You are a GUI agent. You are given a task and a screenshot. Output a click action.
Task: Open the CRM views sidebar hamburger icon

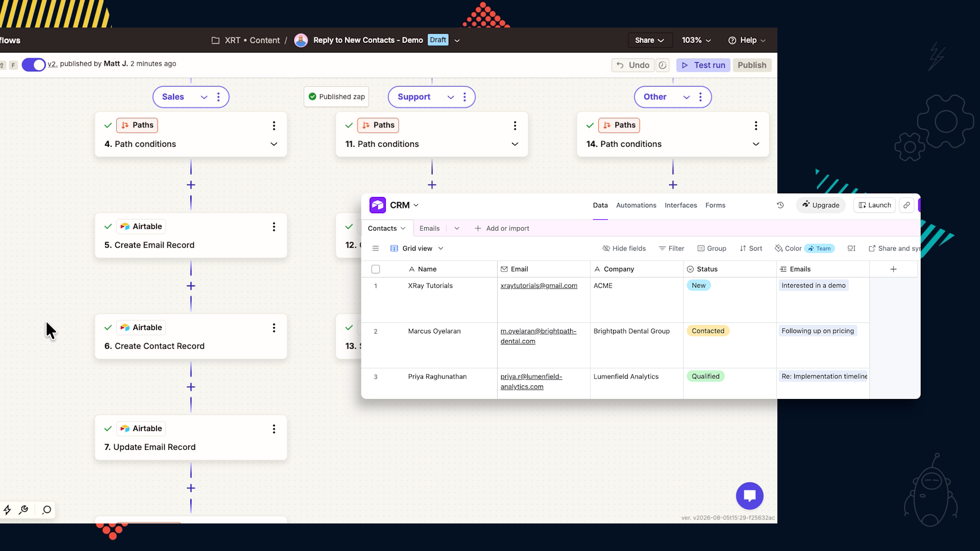click(376, 248)
